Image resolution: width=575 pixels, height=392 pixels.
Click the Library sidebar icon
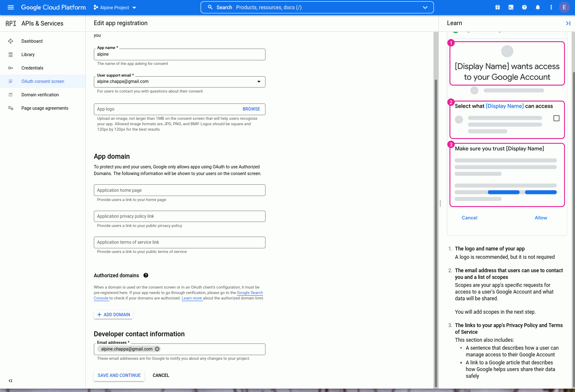pos(10,54)
